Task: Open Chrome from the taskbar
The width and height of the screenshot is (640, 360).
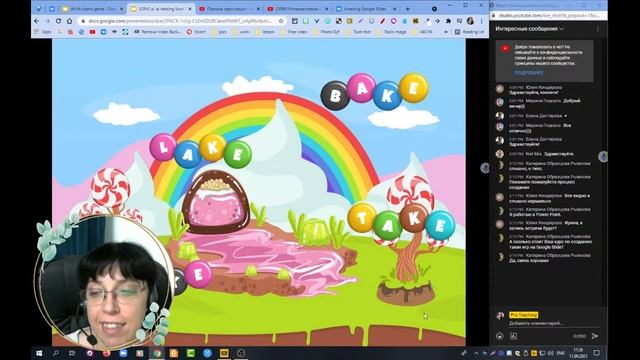Action: pos(157,353)
